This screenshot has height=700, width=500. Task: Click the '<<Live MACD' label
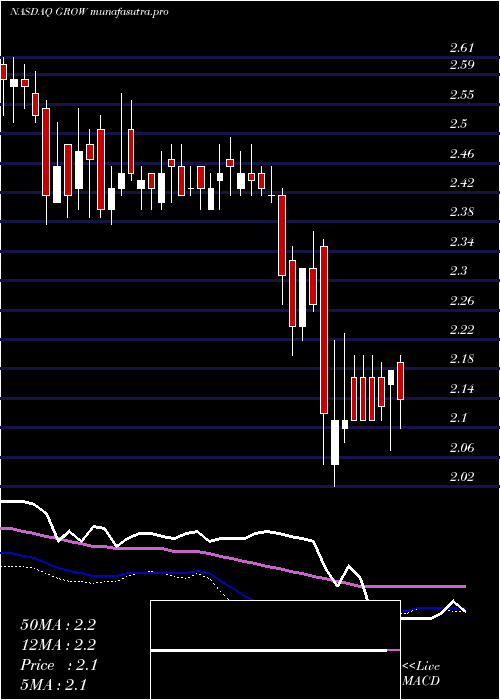coord(421,674)
